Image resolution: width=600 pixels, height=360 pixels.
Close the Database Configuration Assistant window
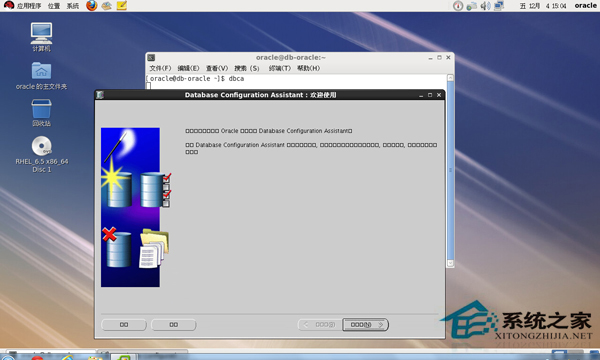coord(439,95)
